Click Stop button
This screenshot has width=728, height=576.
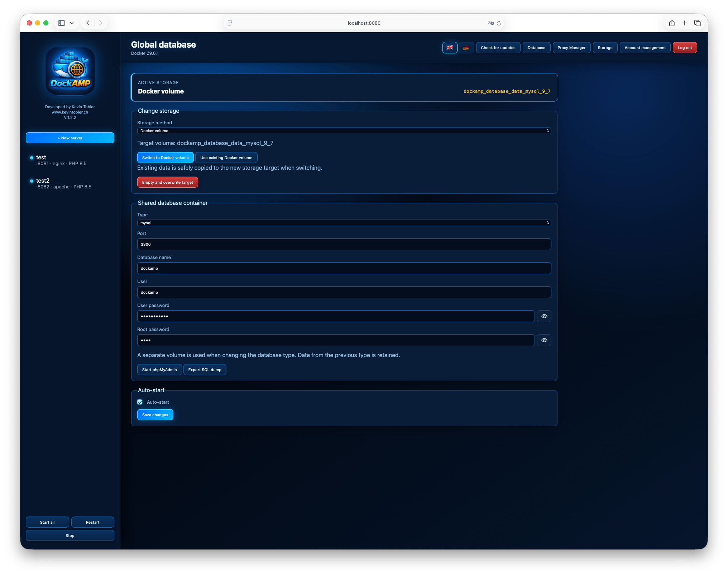(x=70, y=536)
